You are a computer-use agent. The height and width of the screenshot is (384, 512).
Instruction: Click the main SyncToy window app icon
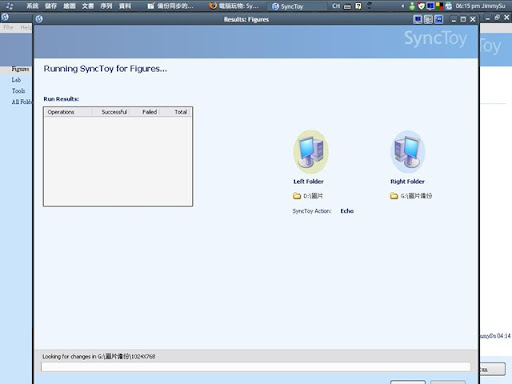[5, 17]
